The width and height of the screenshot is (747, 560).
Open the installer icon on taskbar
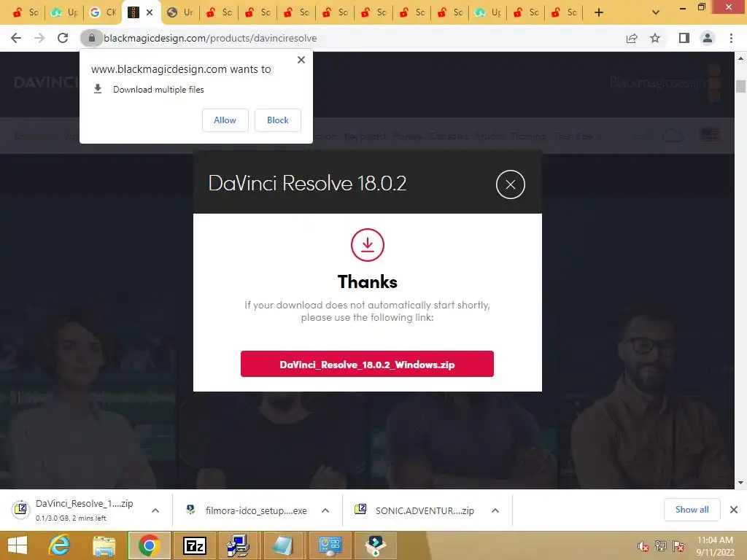[x=376, y=545]
